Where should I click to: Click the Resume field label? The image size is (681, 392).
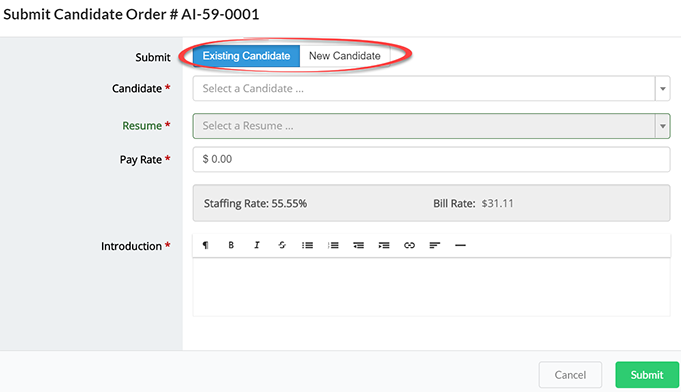(x=142, y=126)
